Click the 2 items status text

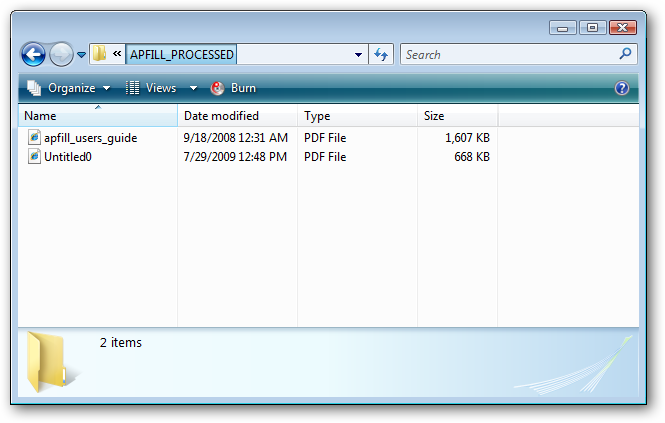[x=121, y=342]
